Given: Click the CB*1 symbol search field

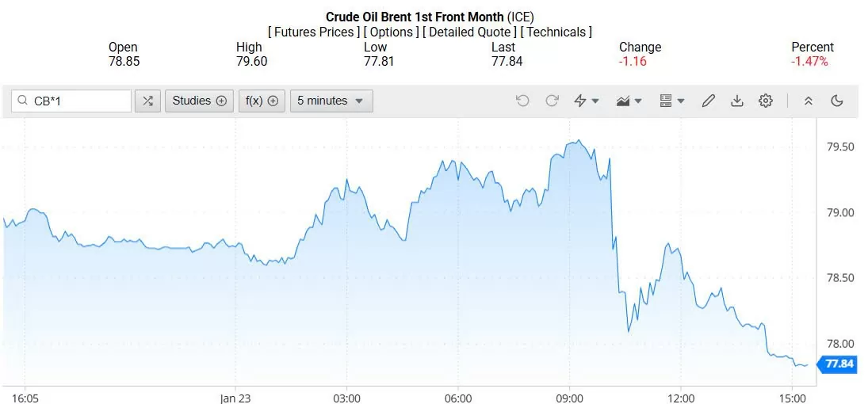Looking at the screenshot, I should [78, 101].
